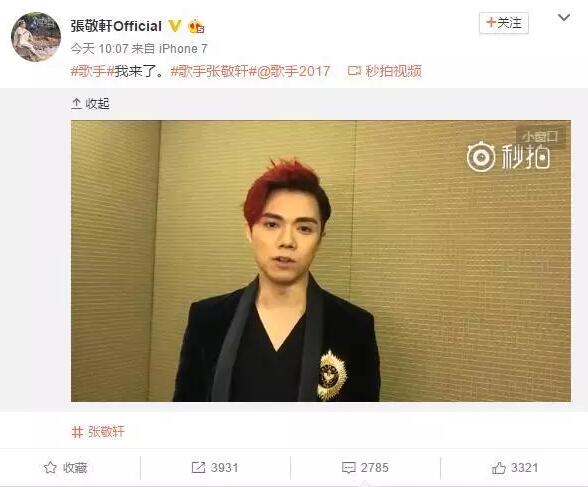Follow the account with +关注 button
Screen dimensions: 588x487
point(504,23)
